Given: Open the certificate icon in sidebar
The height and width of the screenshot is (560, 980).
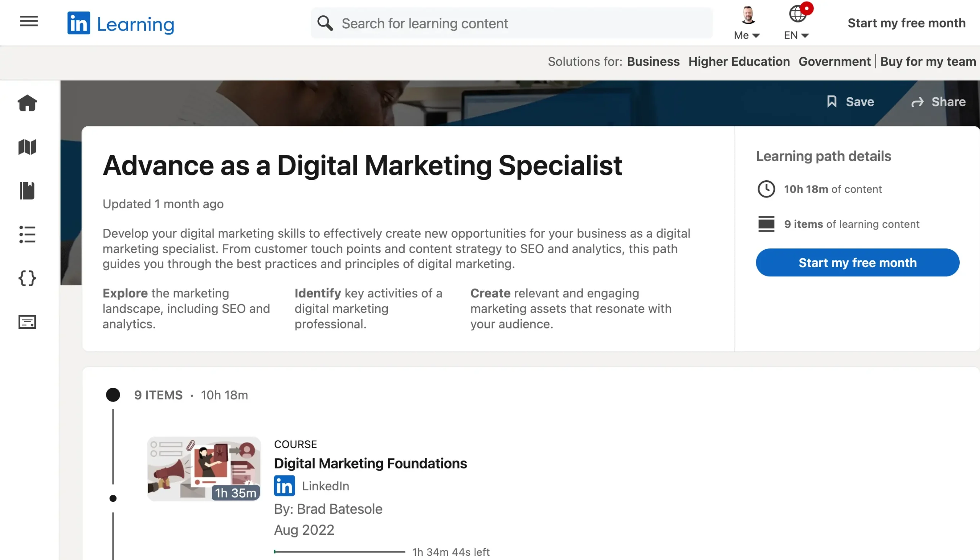Looking at the screenshot, I should click(27, 322).
